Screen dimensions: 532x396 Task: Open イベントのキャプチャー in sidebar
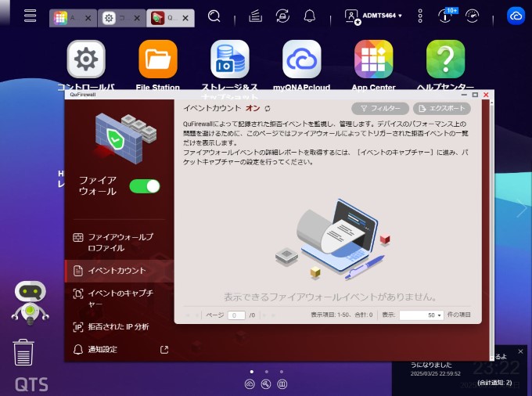tap(119, 298)
